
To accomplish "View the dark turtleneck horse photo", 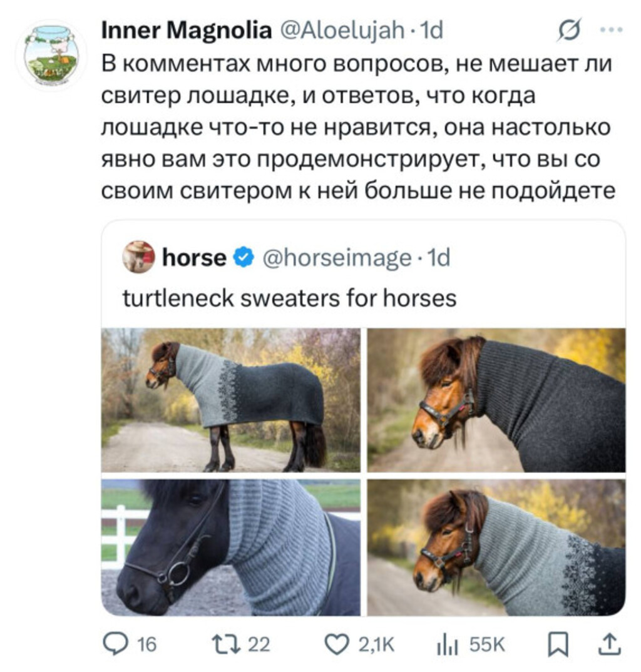I will click(x=496, y=400).
